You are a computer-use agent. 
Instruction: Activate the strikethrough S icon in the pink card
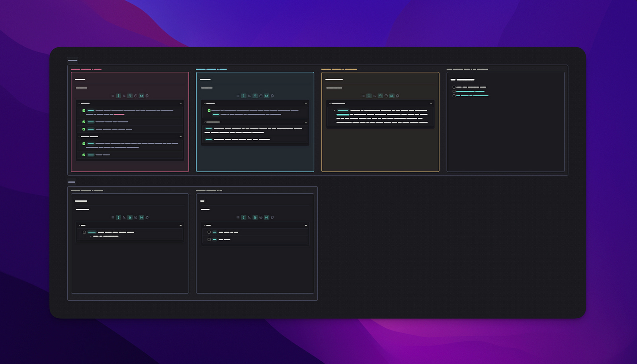(x=130, y=96)
